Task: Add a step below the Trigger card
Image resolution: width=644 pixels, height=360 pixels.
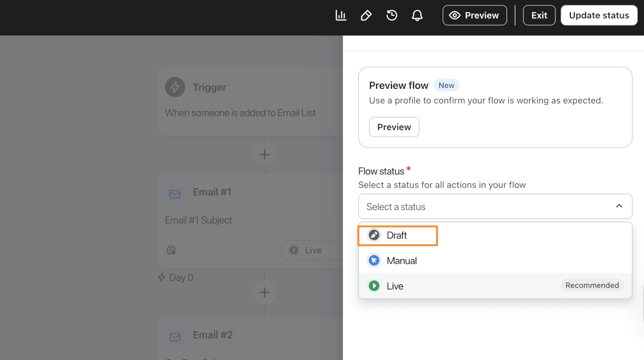Action: [265, 155]
